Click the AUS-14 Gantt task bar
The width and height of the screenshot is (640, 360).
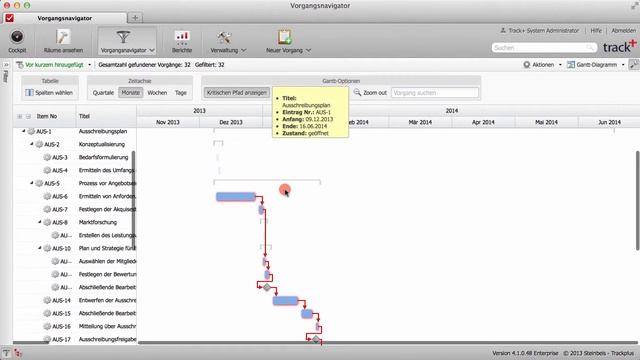pos(285,301)
